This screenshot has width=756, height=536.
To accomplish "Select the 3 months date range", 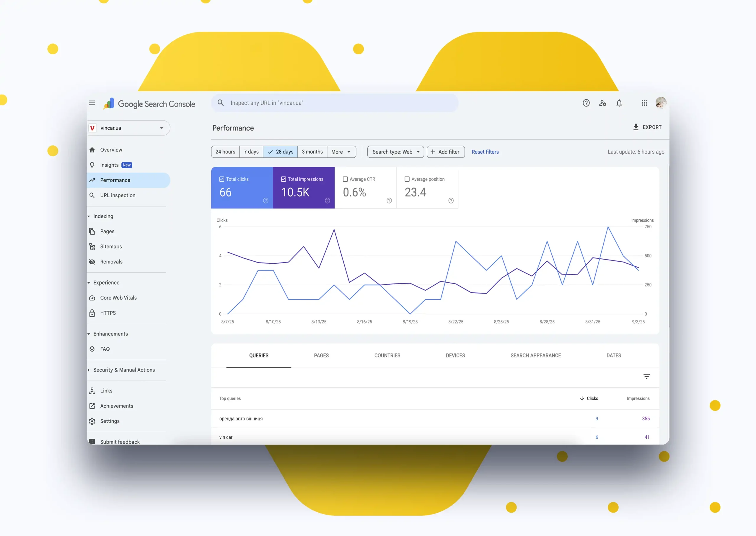I will point(312,152).
